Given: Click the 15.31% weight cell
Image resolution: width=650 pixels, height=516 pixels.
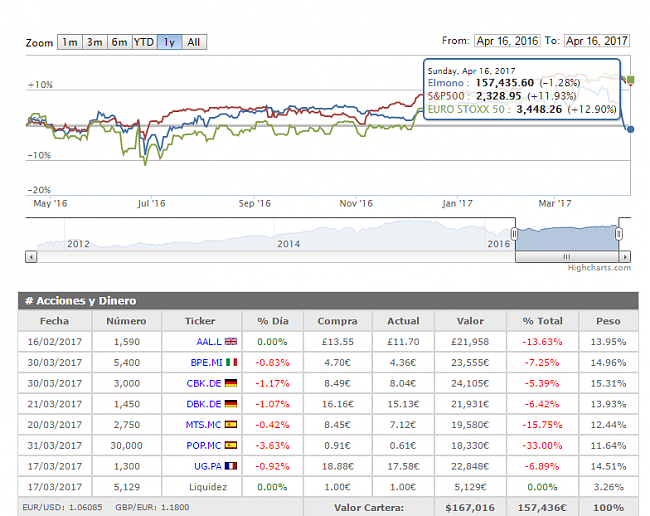Looking at the screenshot, I should tap(608, 383).
